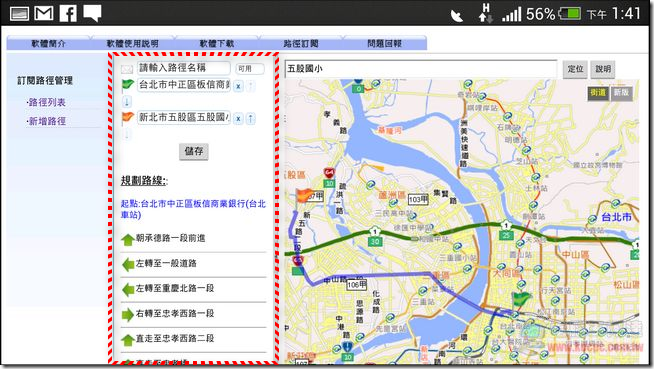654x369 pixels.
Task: Open the 新增路徑 link
Action: click(x=46, y=121)
